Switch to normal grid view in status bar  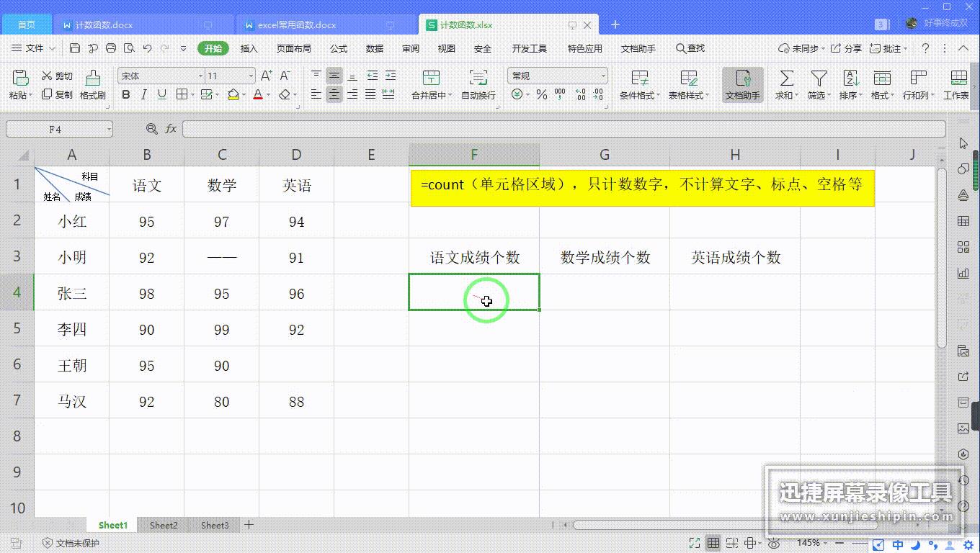[x=713, y=543]
